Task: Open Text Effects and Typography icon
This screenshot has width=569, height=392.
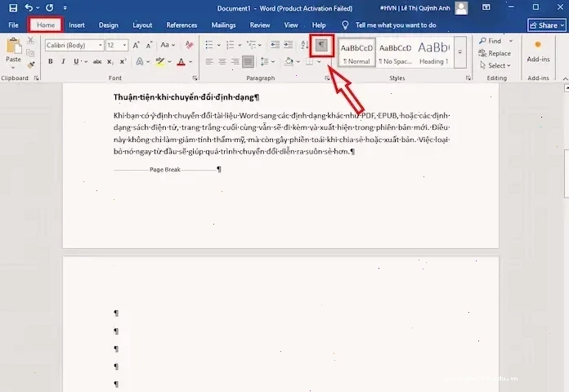Action: (139, 61)
